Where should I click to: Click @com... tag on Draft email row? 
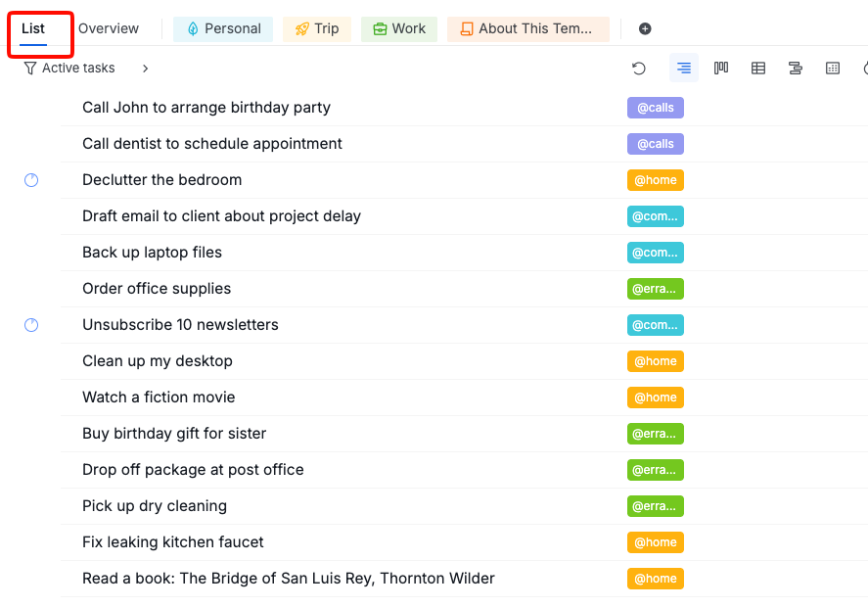656,216
